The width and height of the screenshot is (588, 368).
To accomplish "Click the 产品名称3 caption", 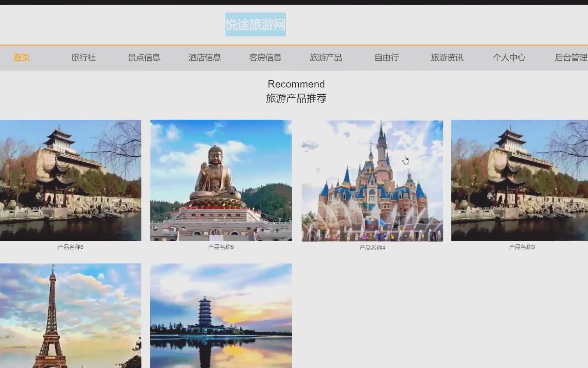I will tap(522, 247).
